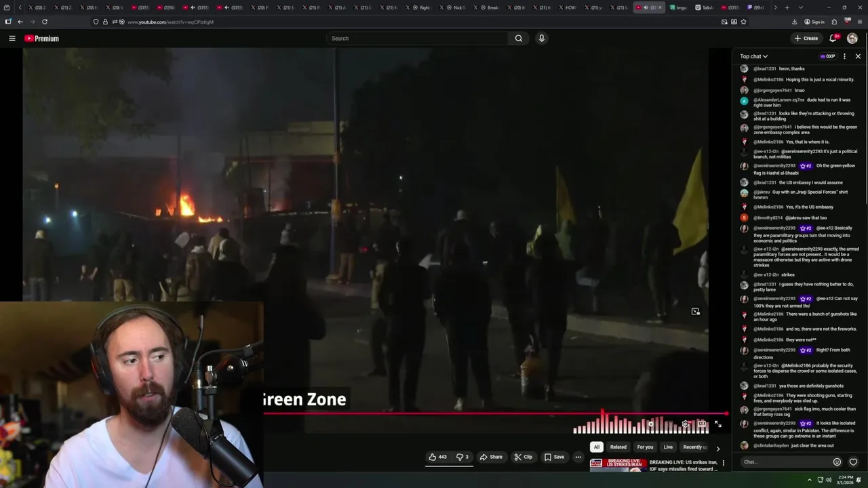868x488 pixels.
Task: Click the 0XP channel points badge
Action: coord(827,56)
